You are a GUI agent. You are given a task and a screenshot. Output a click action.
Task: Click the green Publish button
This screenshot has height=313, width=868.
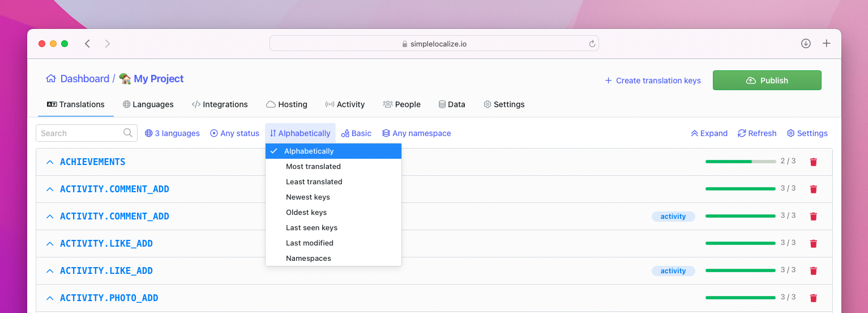pos(767,81)
